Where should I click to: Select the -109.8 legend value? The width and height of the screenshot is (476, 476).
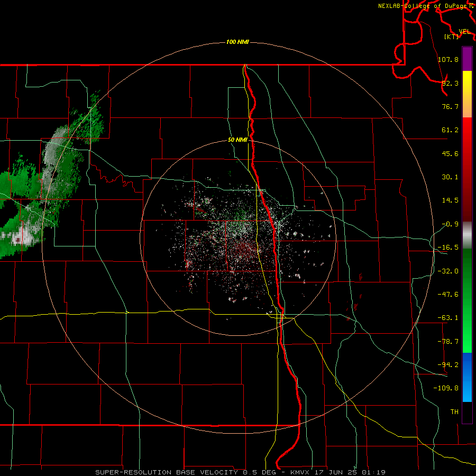[446, 388]
